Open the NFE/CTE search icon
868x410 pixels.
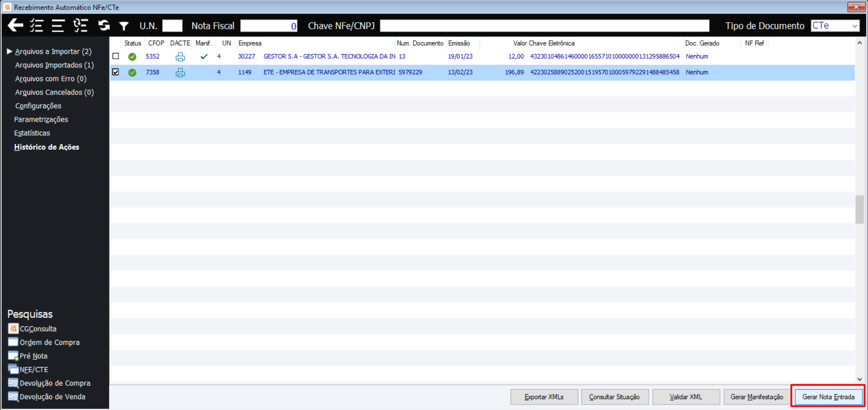[13, 369]
